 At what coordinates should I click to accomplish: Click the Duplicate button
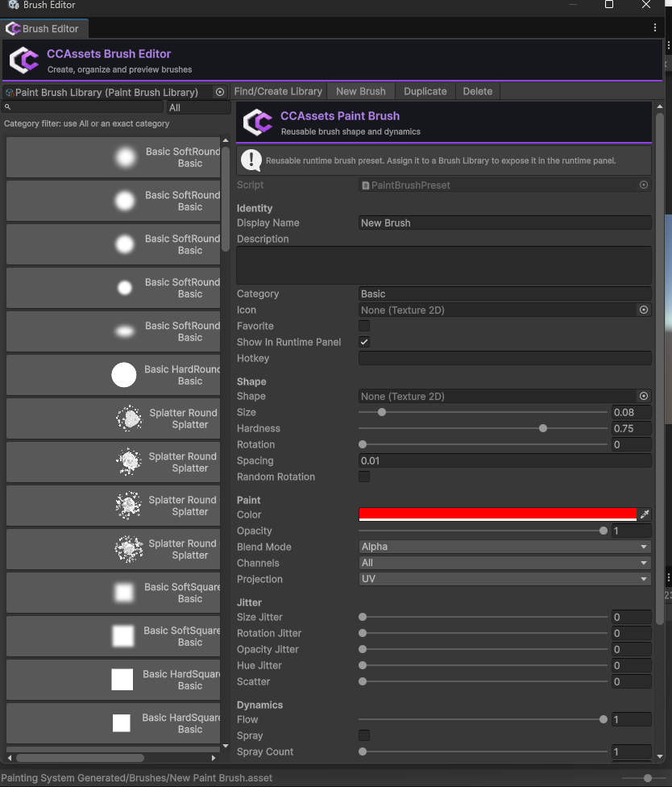(425, 91)
